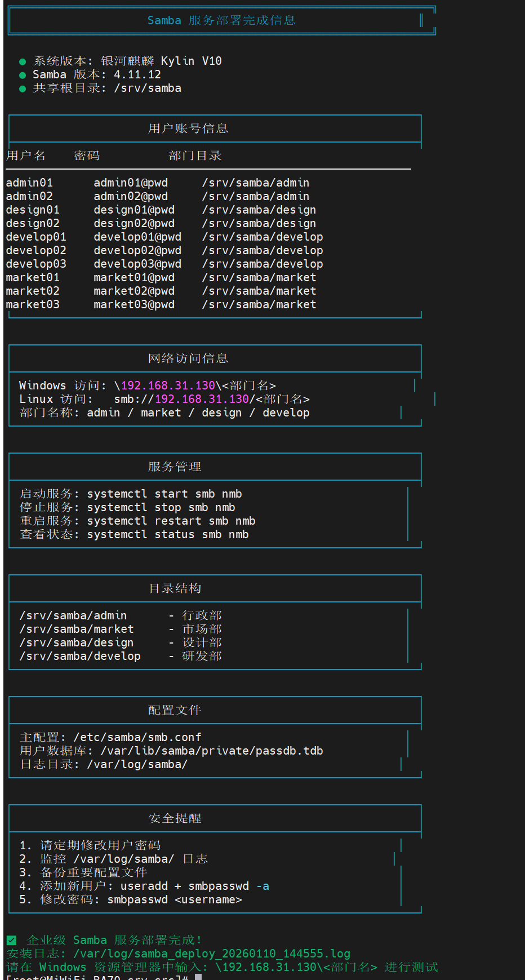Click the /srv/samba/design path in design01 row
The image size is (525, 980).
coord(259,210)
